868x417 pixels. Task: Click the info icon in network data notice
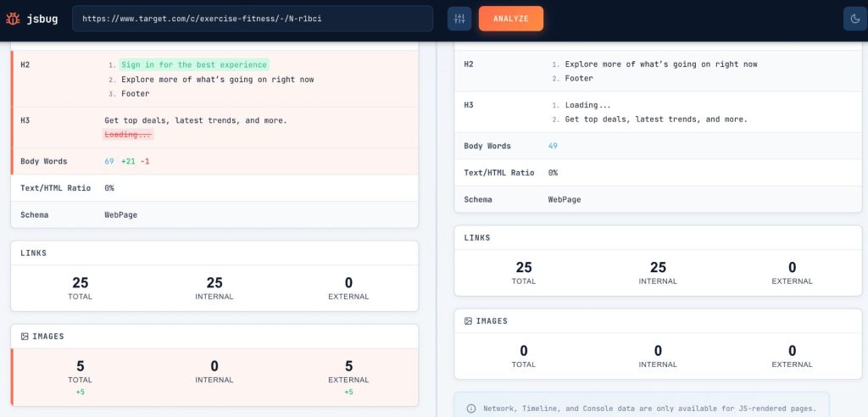[471, 409]
